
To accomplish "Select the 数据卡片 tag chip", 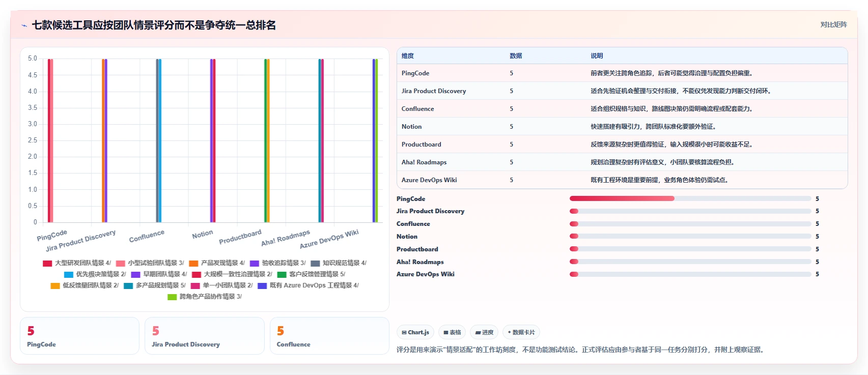I will (x=521, y=332).
